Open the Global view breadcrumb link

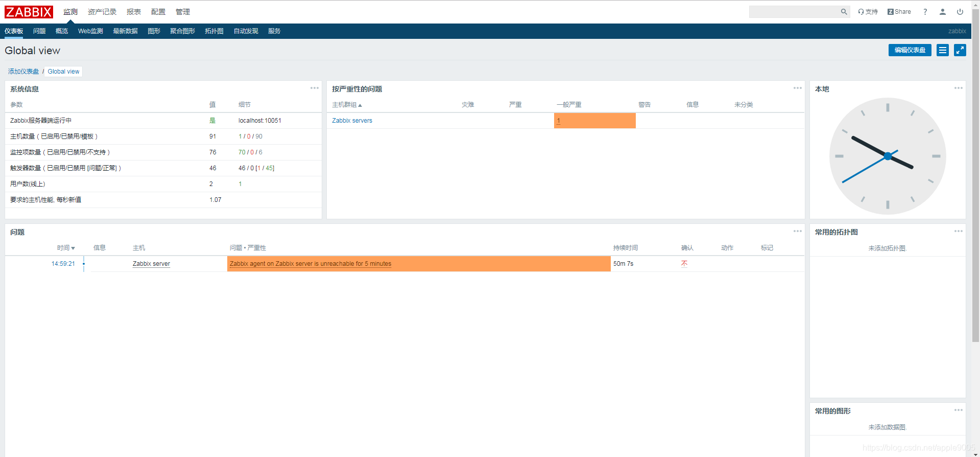click(x=63, y=72)
